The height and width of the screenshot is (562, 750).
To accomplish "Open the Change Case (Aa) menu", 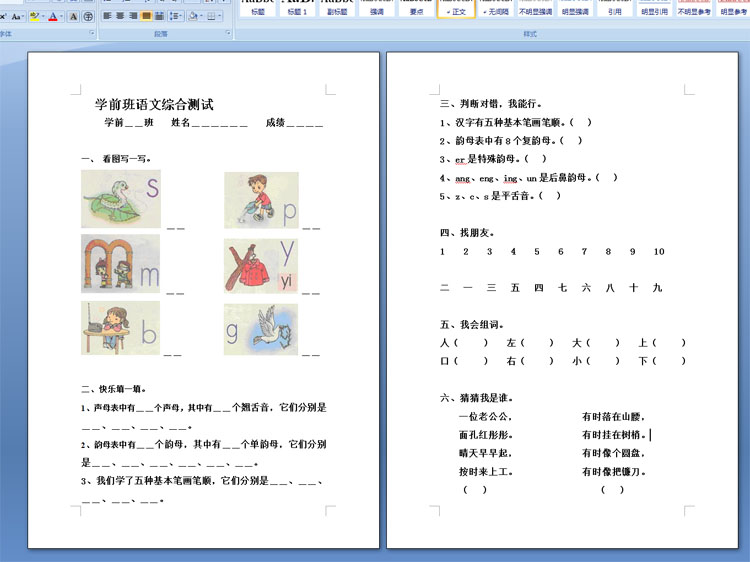I will click(x=17, y=17).
